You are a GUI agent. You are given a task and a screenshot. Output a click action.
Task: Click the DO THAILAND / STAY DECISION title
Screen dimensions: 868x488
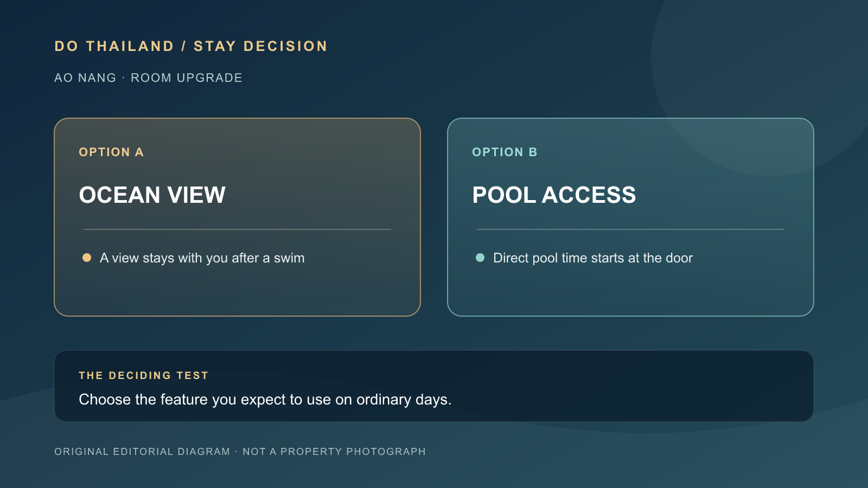coord(191,46)
